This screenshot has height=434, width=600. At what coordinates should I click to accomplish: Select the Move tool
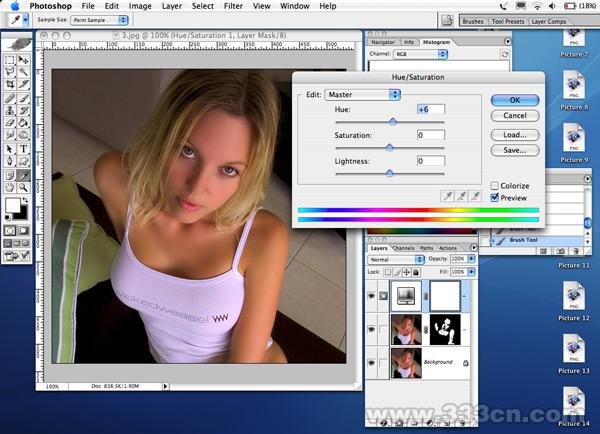23,60
